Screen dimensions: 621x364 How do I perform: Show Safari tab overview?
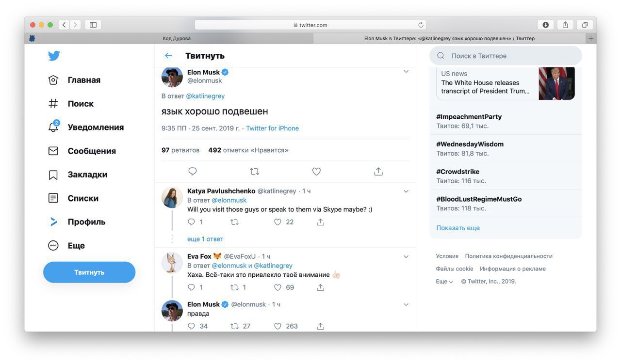pos(585,25)
